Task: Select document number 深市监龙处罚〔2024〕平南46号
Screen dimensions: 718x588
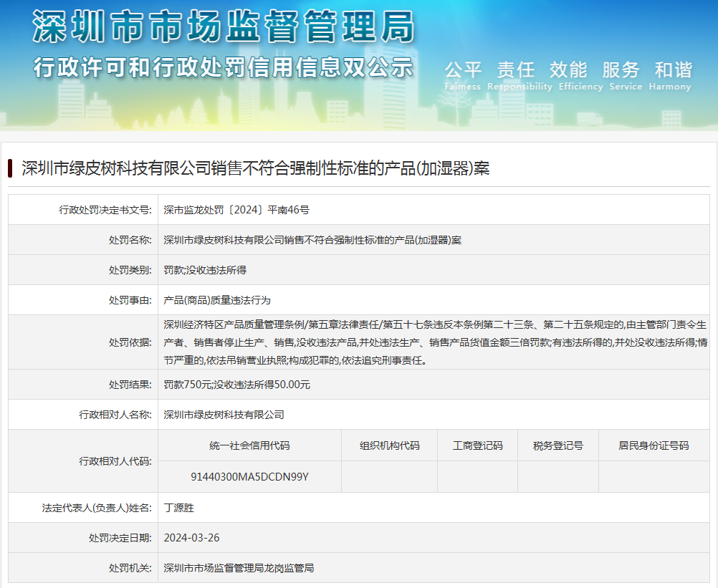Action: 236,210
